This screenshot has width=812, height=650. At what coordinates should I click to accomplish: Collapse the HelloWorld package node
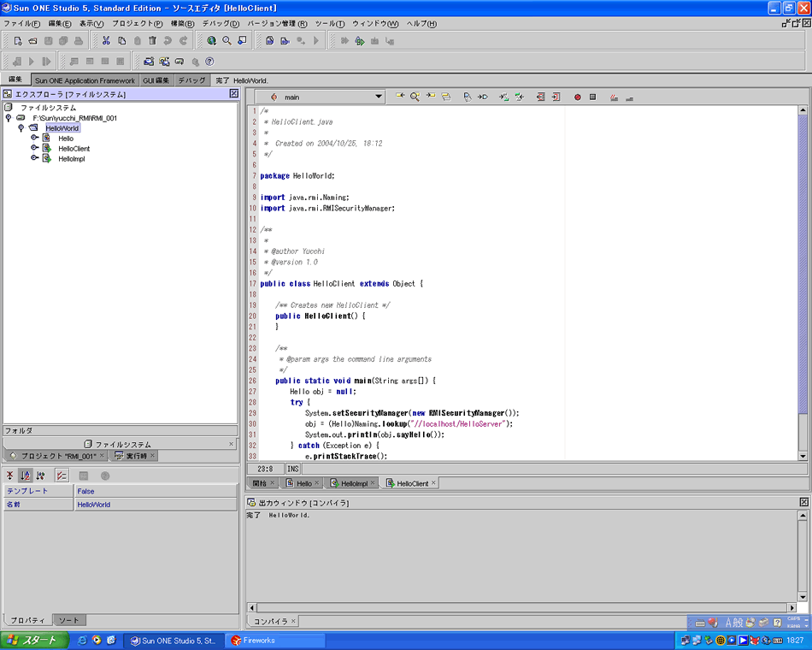click(x=21, y=128)
